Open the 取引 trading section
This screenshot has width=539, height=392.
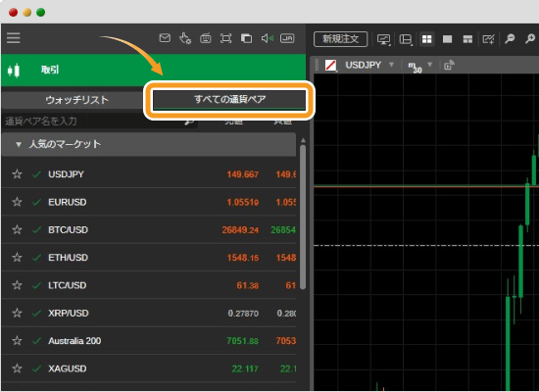coord(153,71)
